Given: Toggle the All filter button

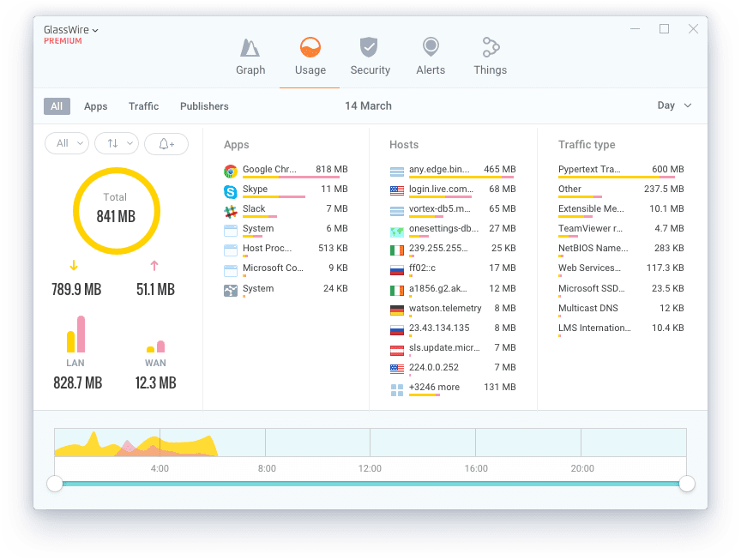Looking at the screenshot, I should 57,106.
